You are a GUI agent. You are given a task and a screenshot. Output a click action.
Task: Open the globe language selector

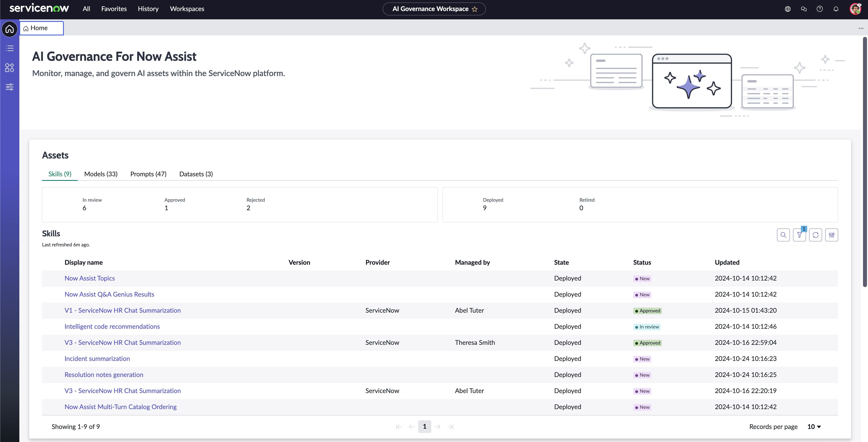click(x=788, y=9)
